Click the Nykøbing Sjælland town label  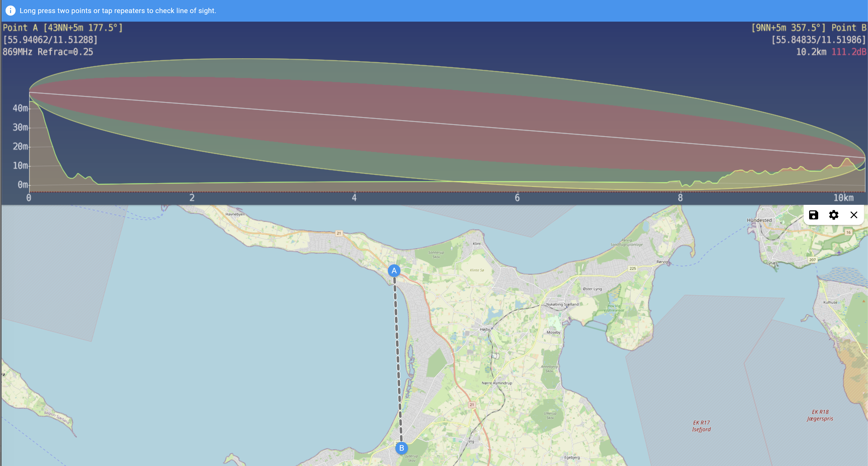click(562, 304)
